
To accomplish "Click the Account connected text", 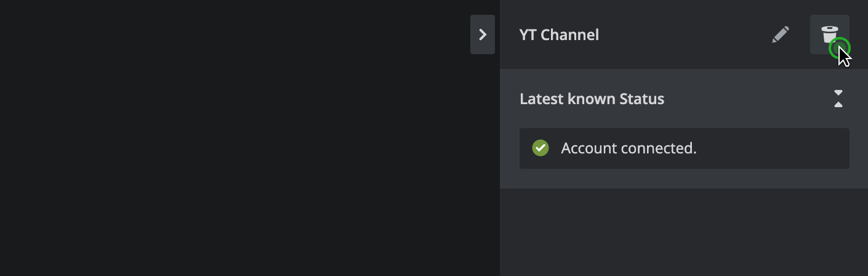I will coord(629,148).
